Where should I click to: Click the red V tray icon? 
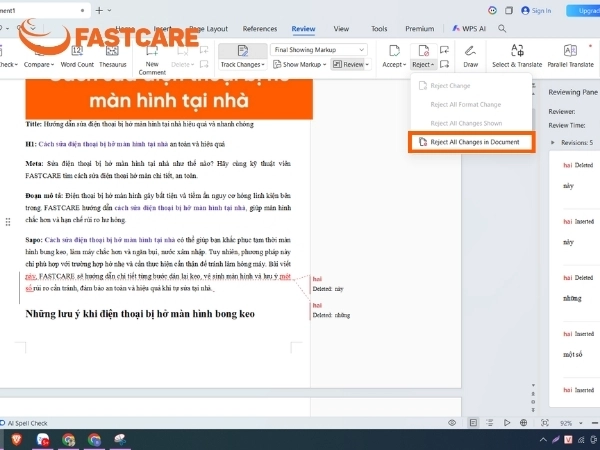(568, 440)
